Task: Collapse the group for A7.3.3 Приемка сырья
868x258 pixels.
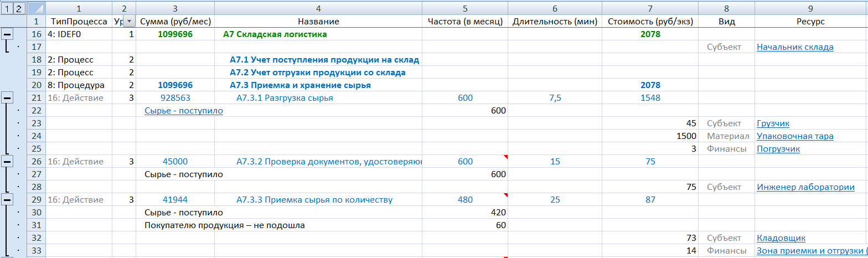Action: 8,200
